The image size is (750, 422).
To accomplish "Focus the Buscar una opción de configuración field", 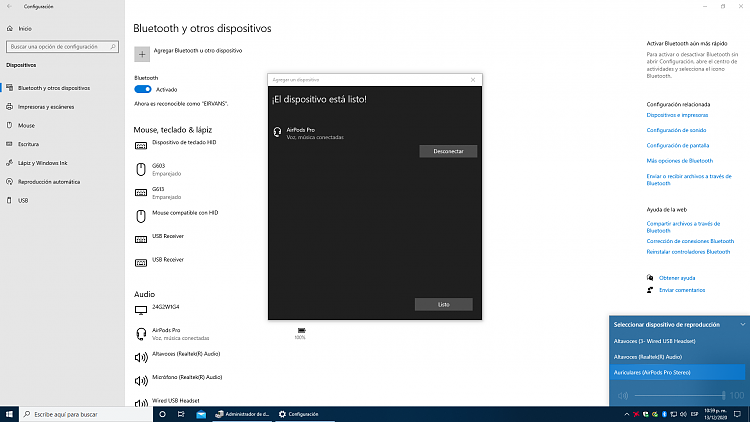I will (62, 47).
